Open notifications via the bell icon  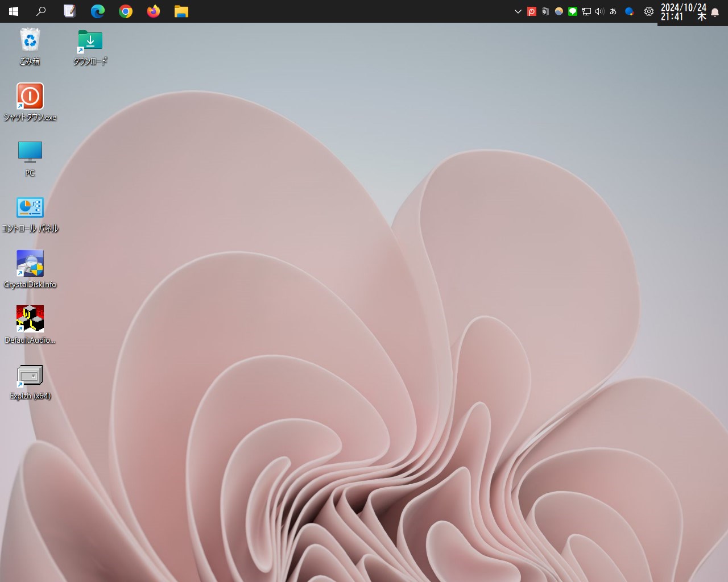[x=715, y=12]
